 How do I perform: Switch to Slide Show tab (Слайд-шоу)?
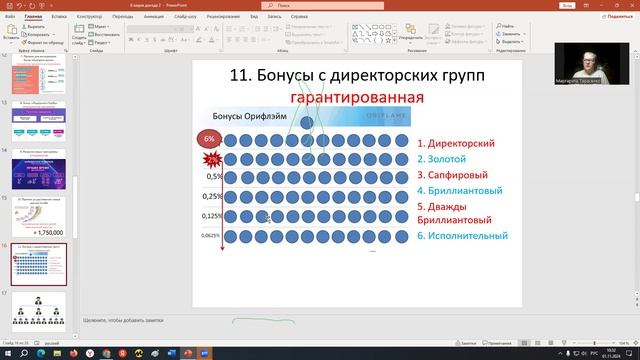pyautogui.click(x=185, y=17)
